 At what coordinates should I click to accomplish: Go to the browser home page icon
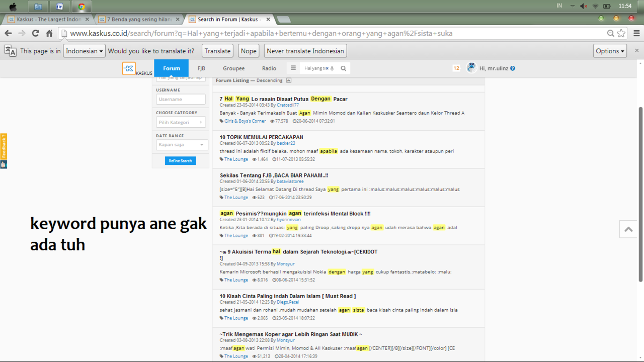49,33
